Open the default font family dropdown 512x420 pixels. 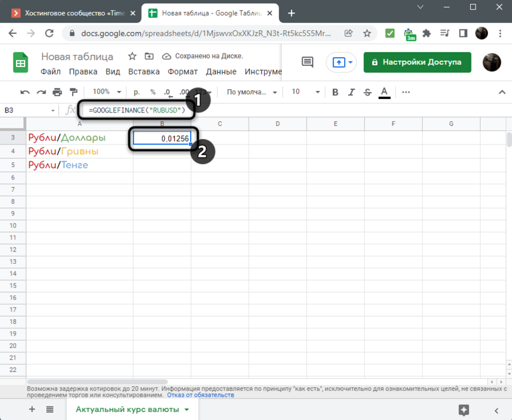[252, 92]
